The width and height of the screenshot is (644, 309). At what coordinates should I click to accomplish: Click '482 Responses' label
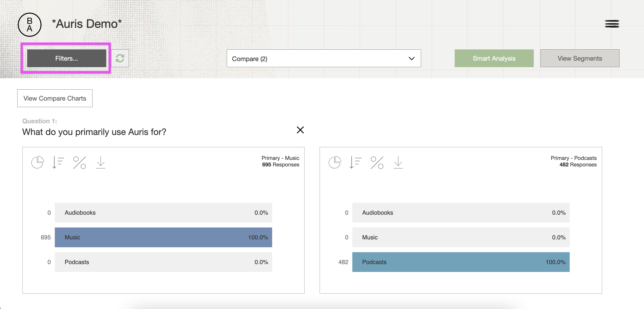(578, 165)
